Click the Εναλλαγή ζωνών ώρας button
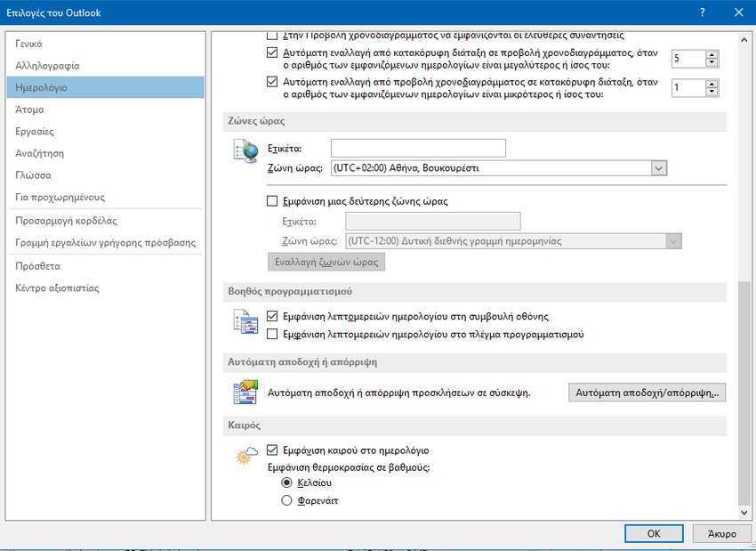This screenshot has width=756, height=551. pos(326,262)
